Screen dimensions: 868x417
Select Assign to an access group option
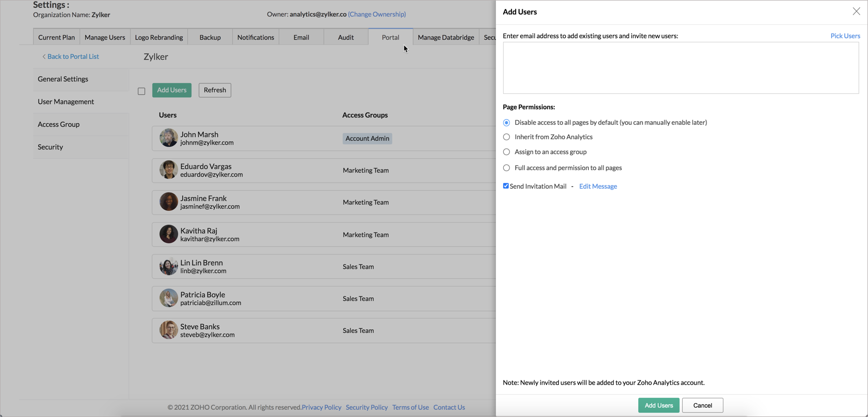pos(506,152)
